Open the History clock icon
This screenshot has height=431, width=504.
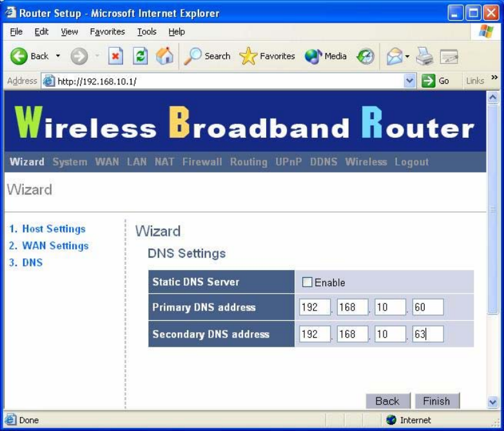(365, 56)
